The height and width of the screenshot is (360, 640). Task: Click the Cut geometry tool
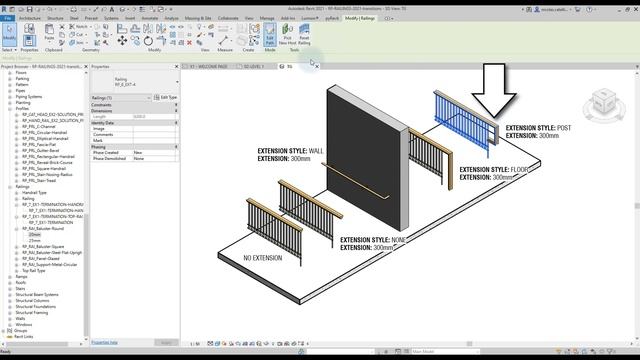pos(78,35)
